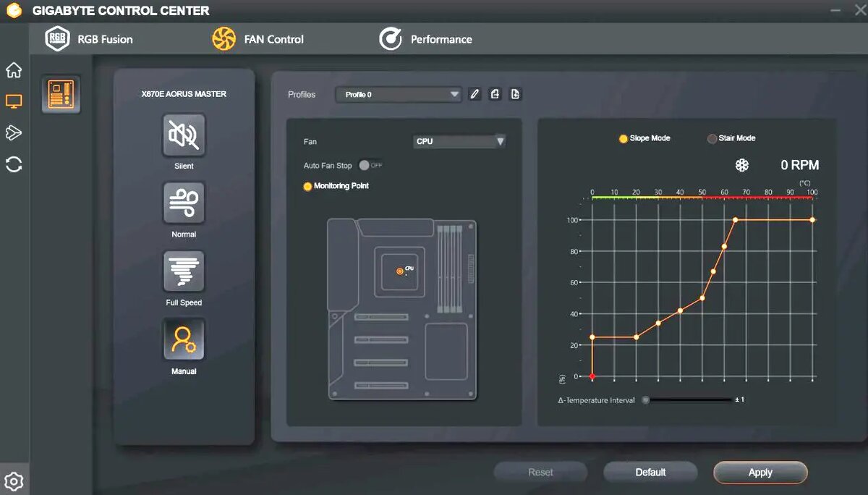Open the FAN Control tab

pos(258,39)
